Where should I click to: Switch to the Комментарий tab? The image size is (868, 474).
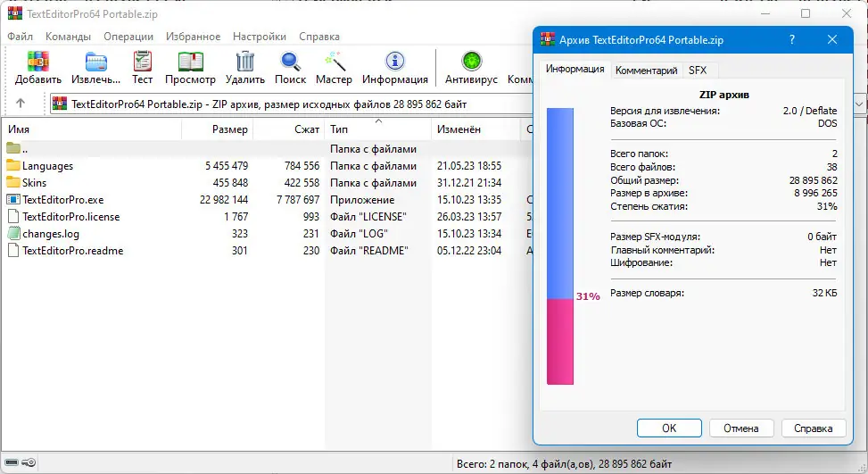(647, 71)
